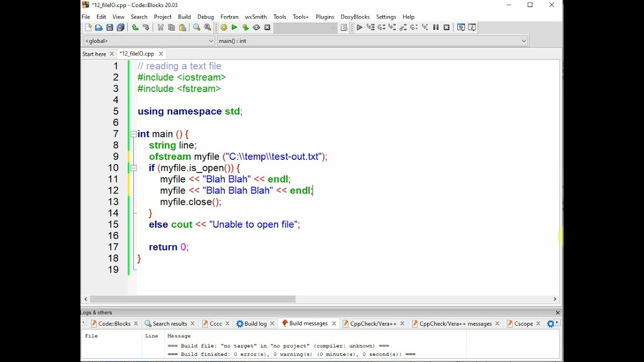Viewport: 644px width, 362px height.
Task: Collapse the main function fold marker
Action: tap(133, 134)
